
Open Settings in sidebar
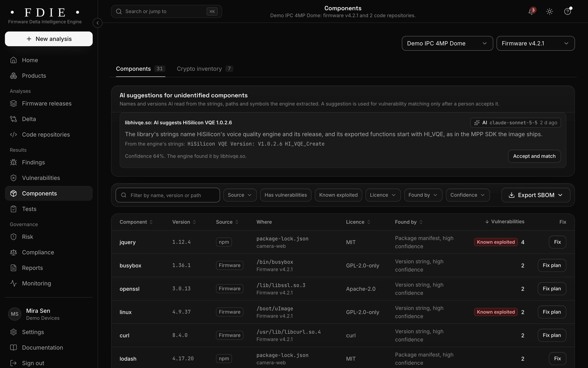(49, 332)
